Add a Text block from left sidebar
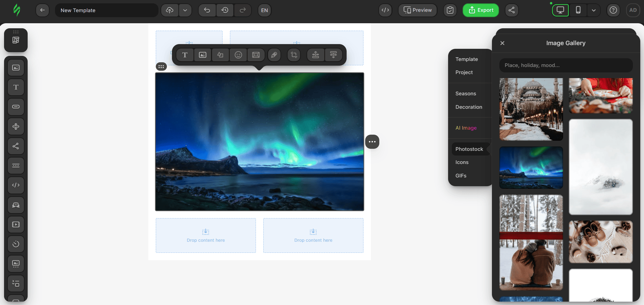 pos(16,87)
